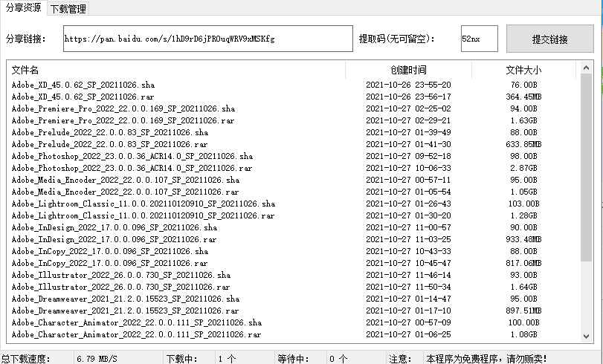Click the 364.45MB file size cell
This screenshot has height=364, width=603.
[x=523, y=97]
